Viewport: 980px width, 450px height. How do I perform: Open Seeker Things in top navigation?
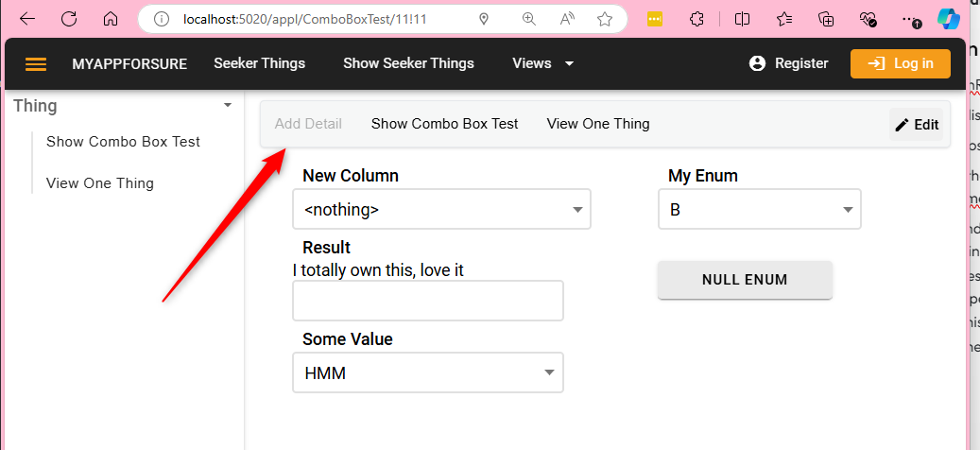259,63
